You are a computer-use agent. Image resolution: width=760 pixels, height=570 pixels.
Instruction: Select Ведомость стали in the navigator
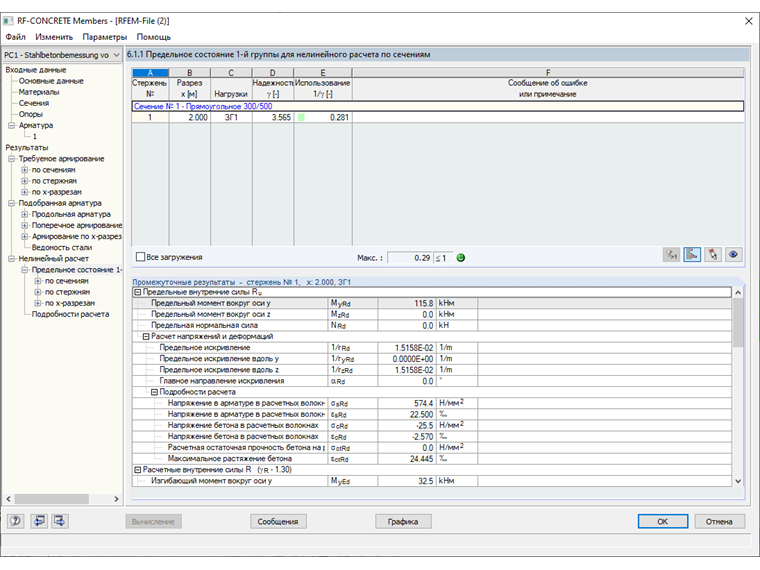[x=62, y=247]
